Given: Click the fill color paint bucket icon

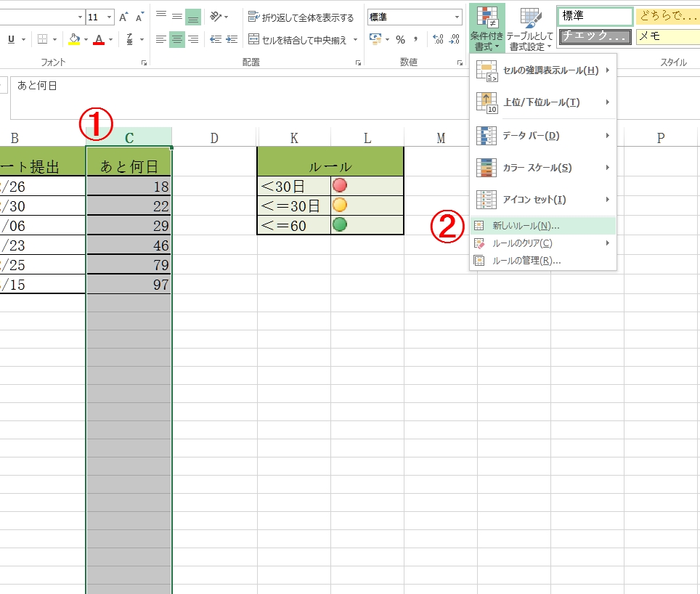Looking at the screenshot, I should coord(73,40).
